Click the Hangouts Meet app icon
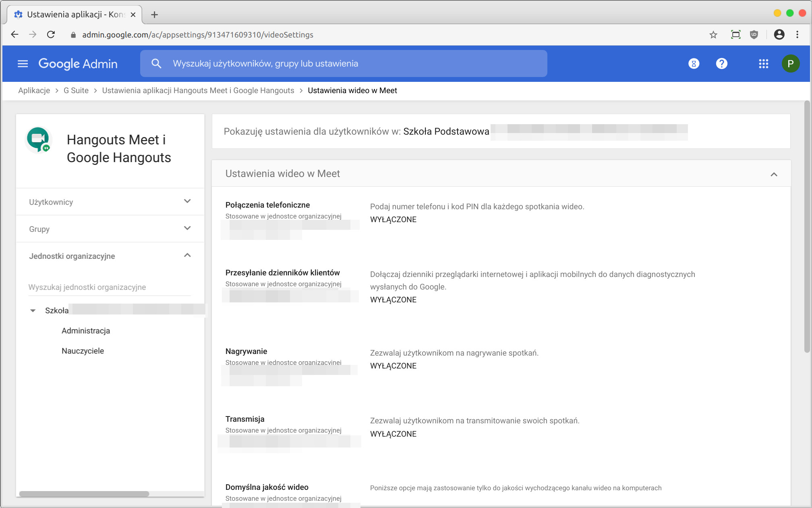The width and height of the screenshot is (812, 508). point(38,140)
